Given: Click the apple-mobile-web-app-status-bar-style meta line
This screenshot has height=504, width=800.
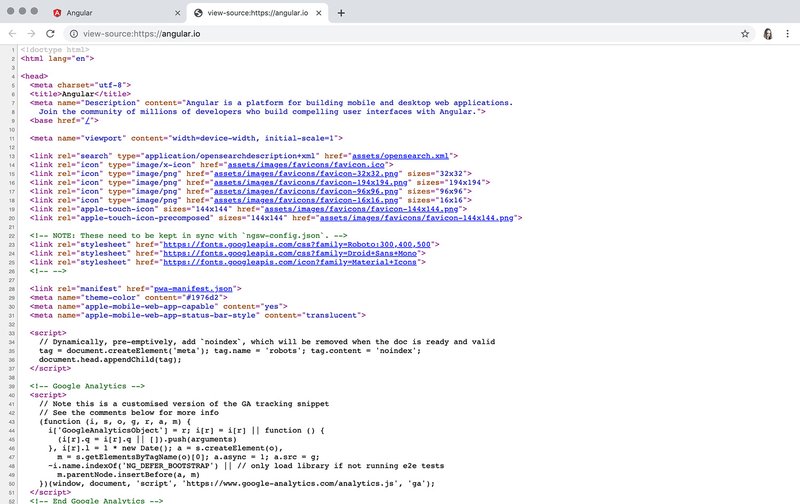Looking at the screenshot, I should click(198, 315).
